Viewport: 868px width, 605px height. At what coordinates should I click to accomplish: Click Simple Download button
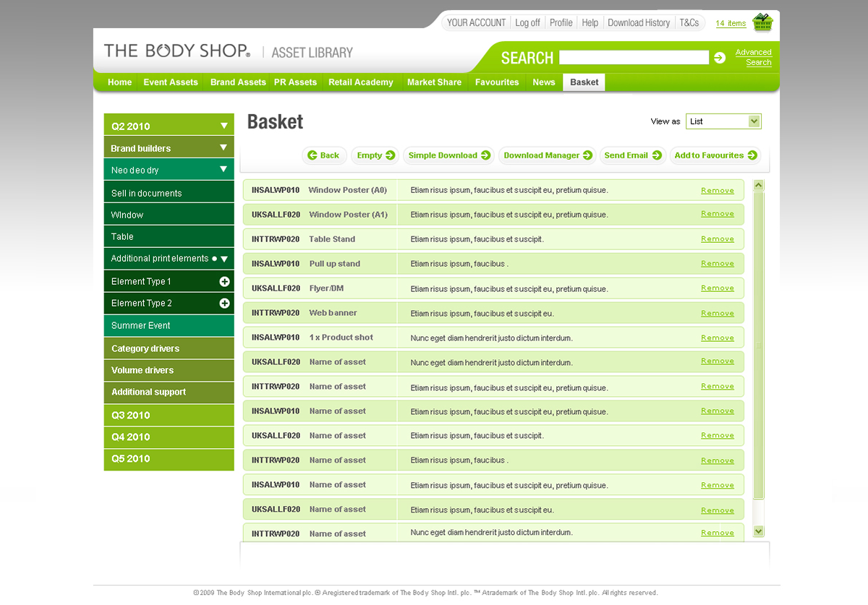pos(448,155)
